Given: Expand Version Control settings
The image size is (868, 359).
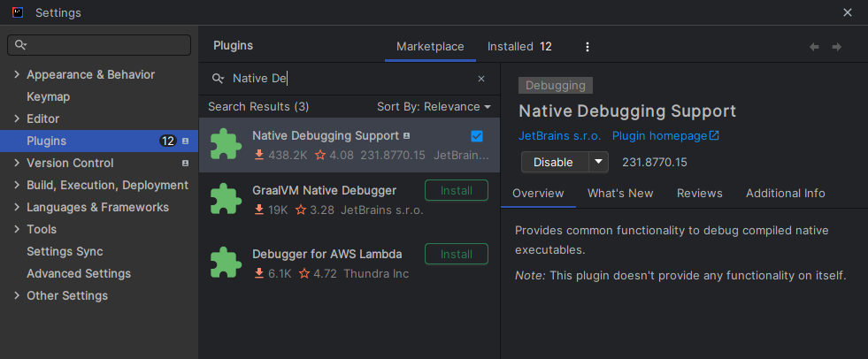Looking at the screenshot, I should 17,164.
